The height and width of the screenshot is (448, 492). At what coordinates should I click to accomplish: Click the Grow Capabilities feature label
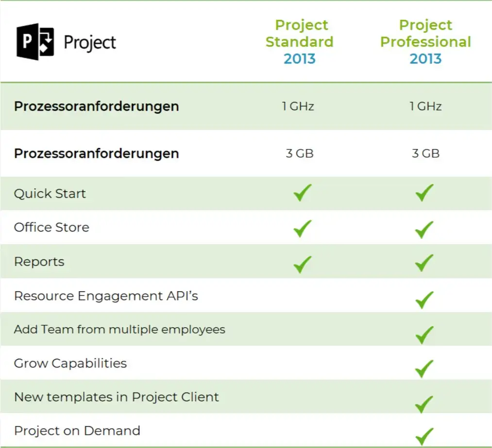tap(70, 364)
